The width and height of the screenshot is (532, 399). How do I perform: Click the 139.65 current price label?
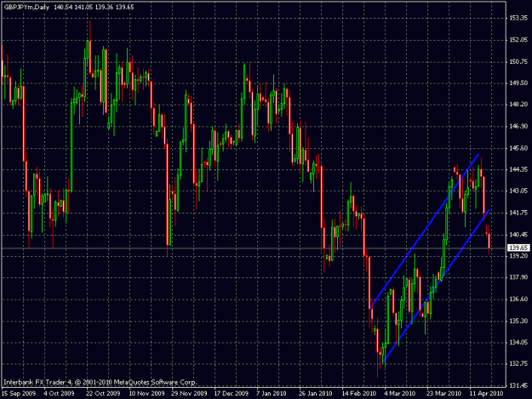518,248
